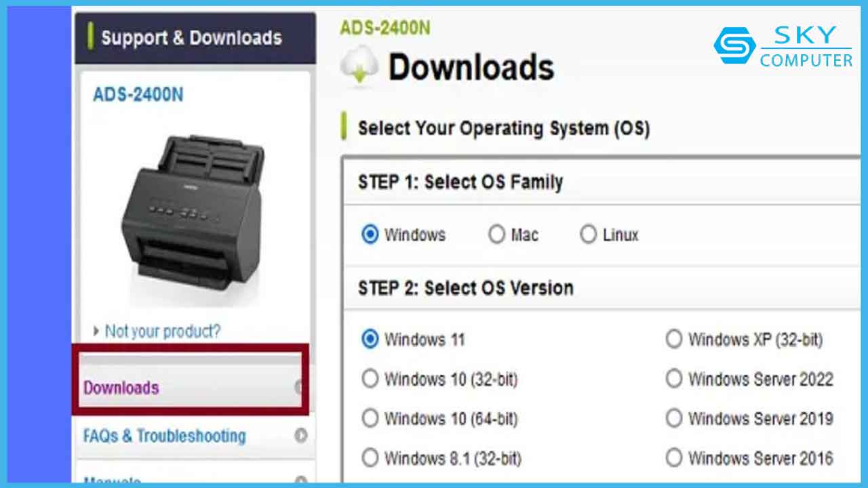868x488 pixels.
Task: Select the Mac OS family radio button
Action: 497,235
